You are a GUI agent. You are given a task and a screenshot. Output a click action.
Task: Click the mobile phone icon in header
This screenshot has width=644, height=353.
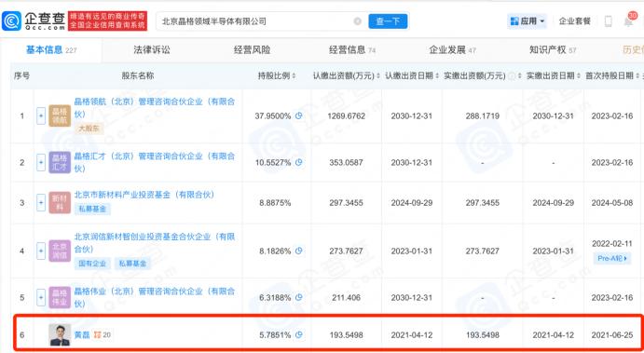(609, 21)
